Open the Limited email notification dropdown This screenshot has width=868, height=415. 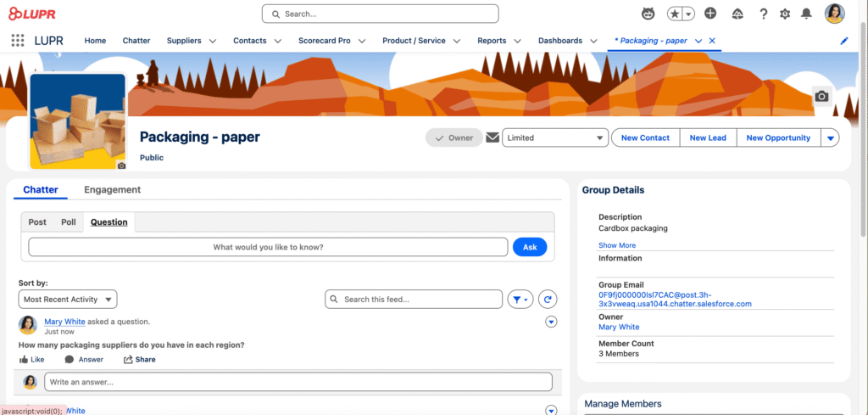coord(555,138)
